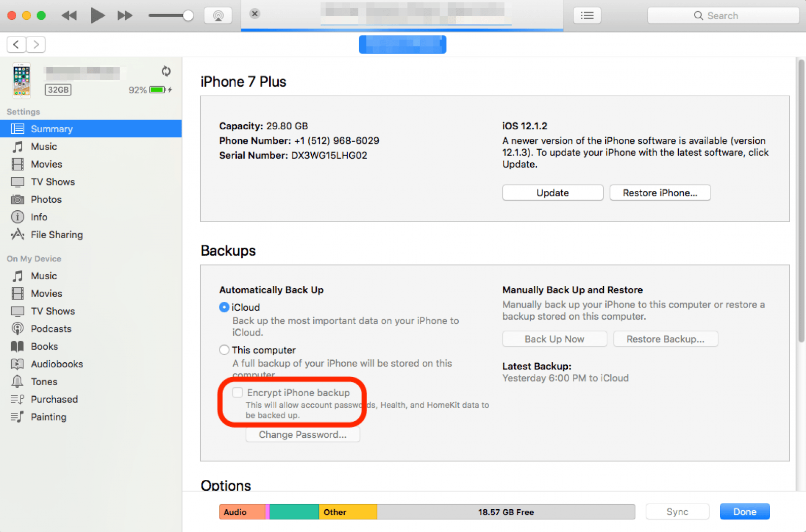
Task: Click Yesterday 6:00 PM to iCloud text
Action: click(x=565, y=378)
